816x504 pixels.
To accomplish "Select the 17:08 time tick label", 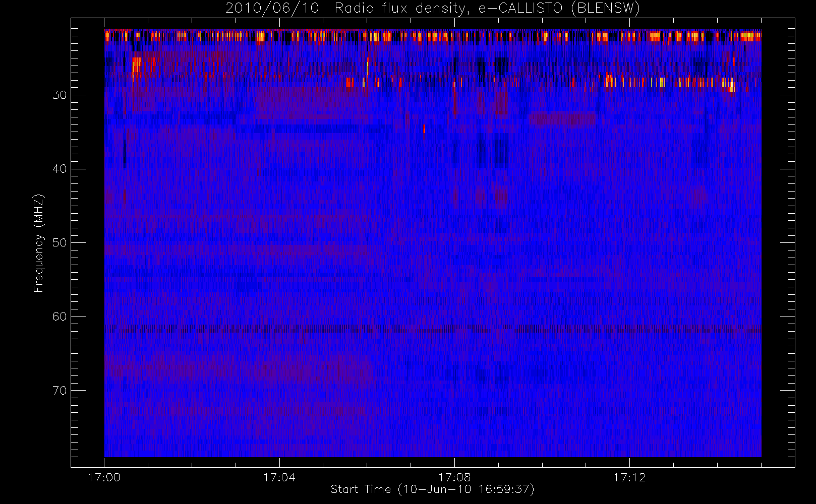I will (x=454, y=477).
